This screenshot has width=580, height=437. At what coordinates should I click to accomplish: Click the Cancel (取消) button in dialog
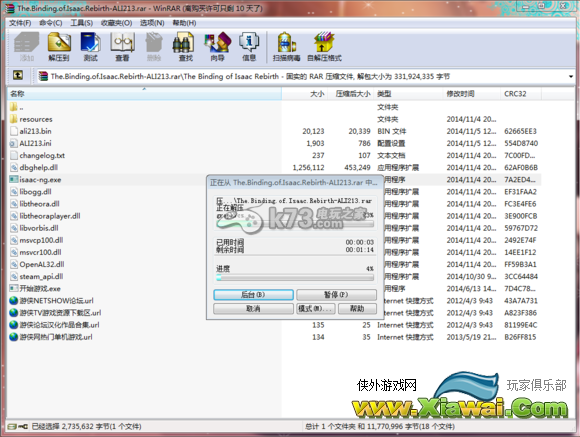coord(253,308)
